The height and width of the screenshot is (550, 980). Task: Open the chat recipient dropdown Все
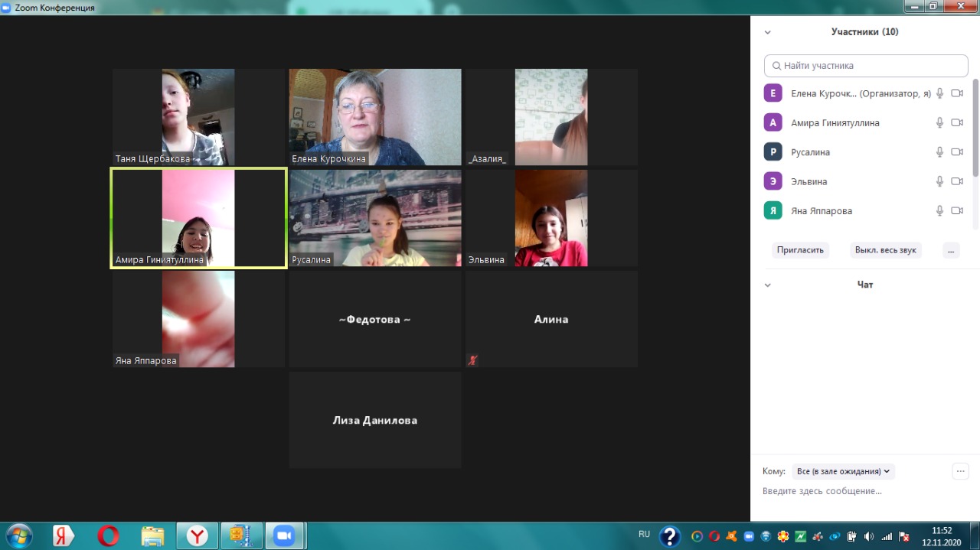[x=843, y=471]
